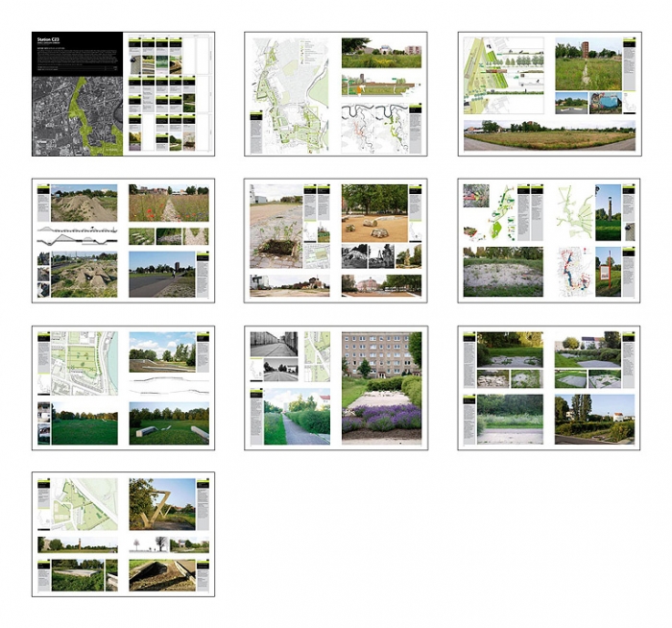Select the tall chimney tower photo
672x628 pixels.
click(608, 212)
